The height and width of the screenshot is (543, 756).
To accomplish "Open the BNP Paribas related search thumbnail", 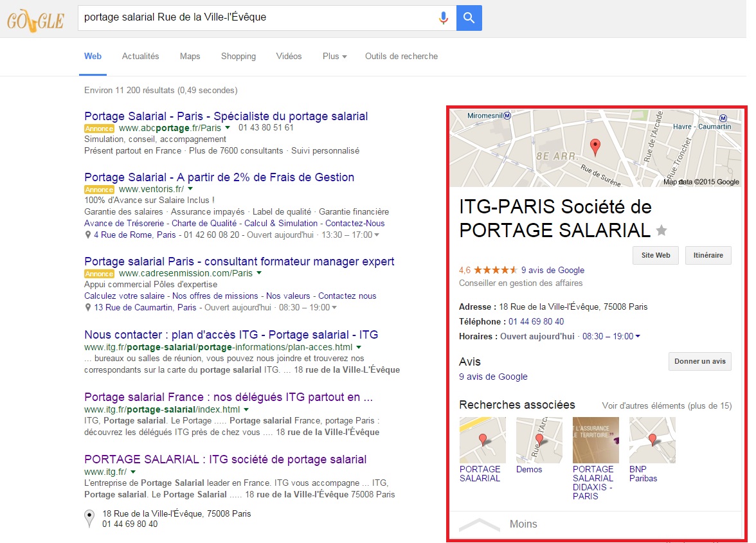I will [x=652, y=440].
